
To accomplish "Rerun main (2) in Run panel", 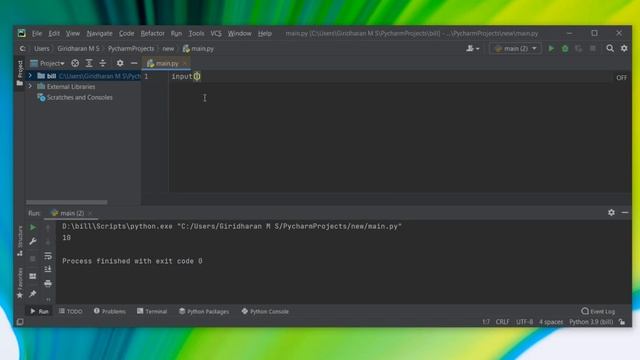I will click(x=33, y=227).
